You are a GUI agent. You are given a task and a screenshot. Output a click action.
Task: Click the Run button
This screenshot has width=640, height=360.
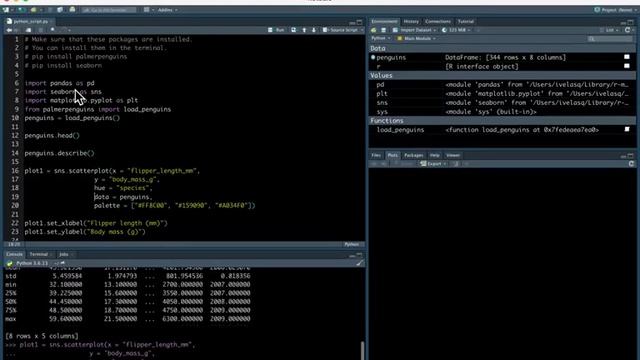coord(276,30)
